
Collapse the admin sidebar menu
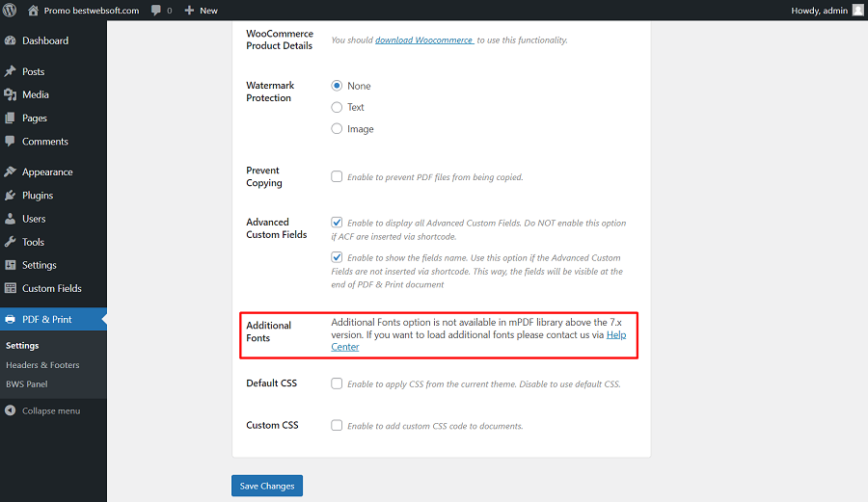[x=42, y=410]
